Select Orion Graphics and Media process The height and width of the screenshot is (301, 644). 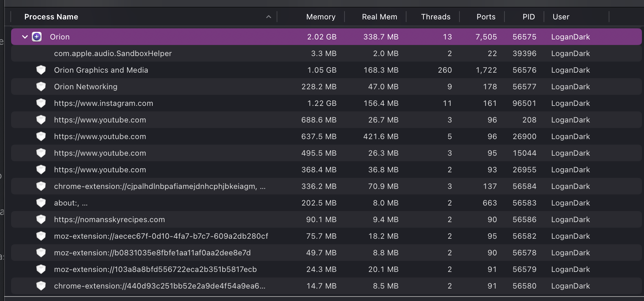[326, 70]
